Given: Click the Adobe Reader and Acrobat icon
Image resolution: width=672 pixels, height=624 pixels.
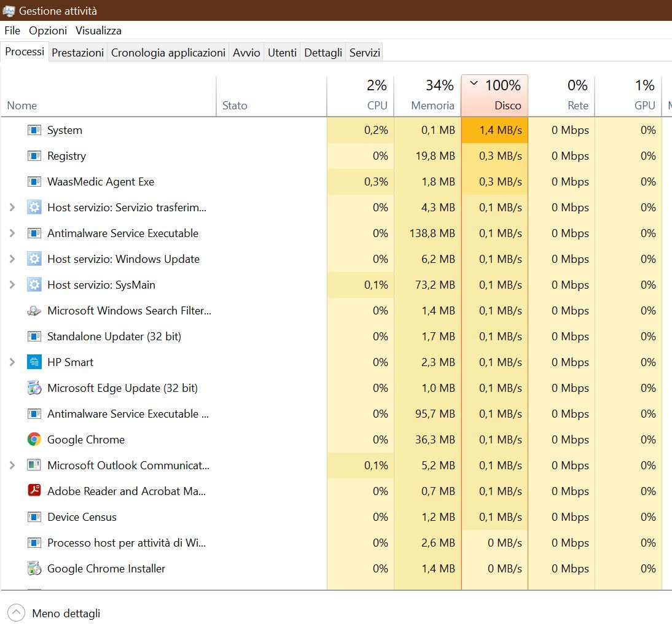Looking at the screenshot, I should click(x=34, y=490).
